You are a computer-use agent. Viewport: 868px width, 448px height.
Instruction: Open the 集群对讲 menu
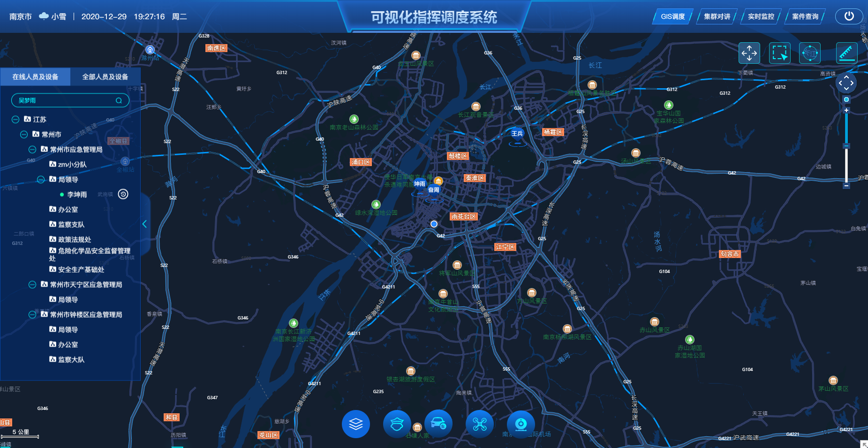pos(717,16)
